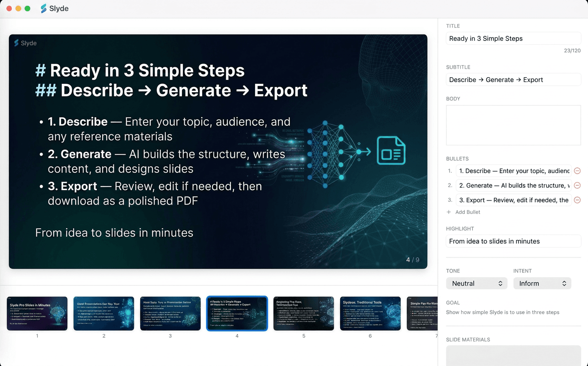Click inside the empty Body text area
The image size is (588, 366).
[x=513, y=126]
